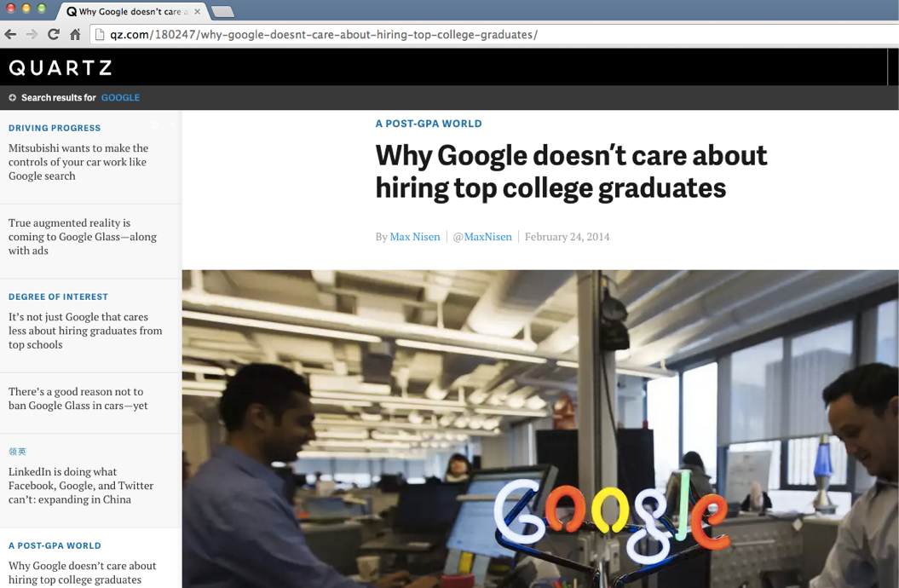Screen dimensions: 899x588
Task: Reload the page with the refresh icon
Action: point(54,34)
